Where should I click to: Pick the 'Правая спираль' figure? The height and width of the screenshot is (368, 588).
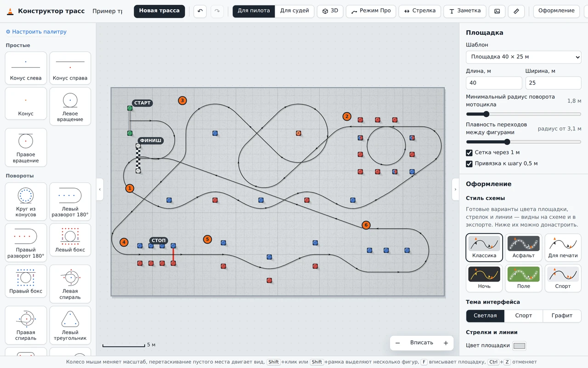pyautogui.click(x=26, y=325)
